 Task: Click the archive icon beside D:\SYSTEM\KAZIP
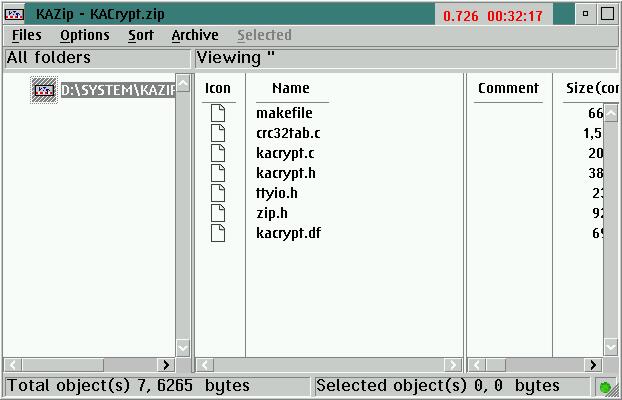coord(44,90)
